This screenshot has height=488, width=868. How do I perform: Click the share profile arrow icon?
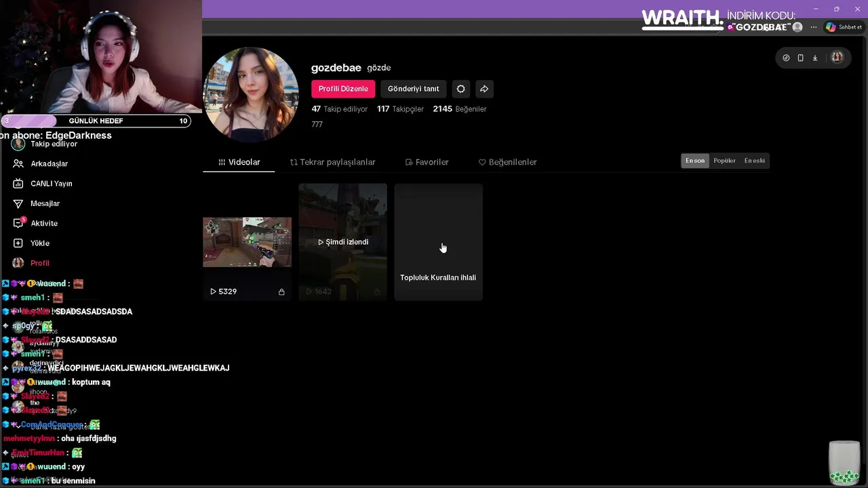click(484, 89)
